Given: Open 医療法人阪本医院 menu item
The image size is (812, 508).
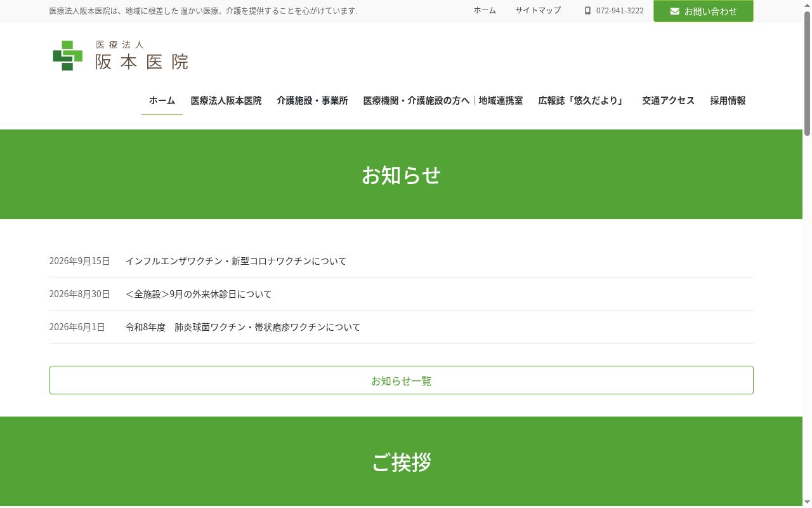Looking at the screenshot, I should (x=226, y=100).
